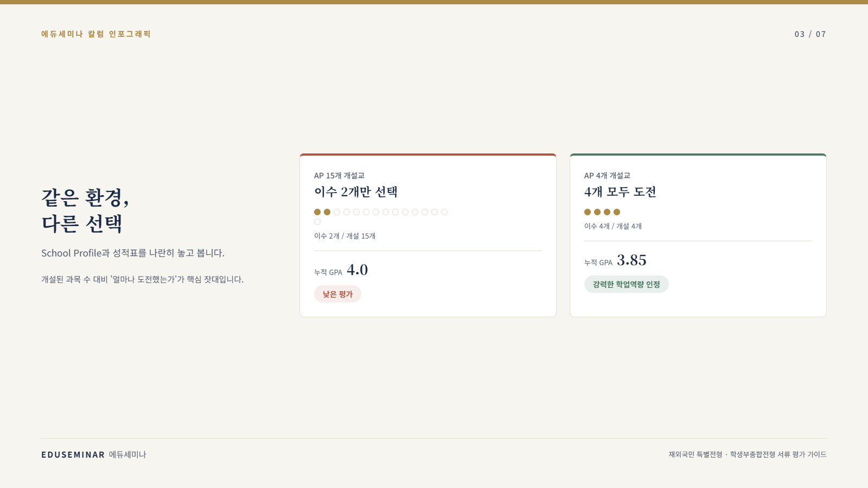Click the '누적 GPA' label in the left card
Screen dimensions: 868x488
pyautogui.click(x=328, y=272)
